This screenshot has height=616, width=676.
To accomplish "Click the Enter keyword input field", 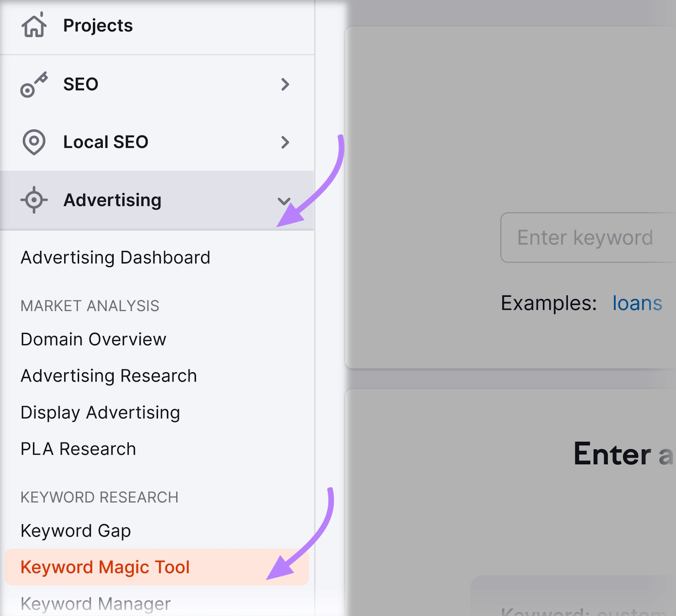I will [x=588, y=238].
